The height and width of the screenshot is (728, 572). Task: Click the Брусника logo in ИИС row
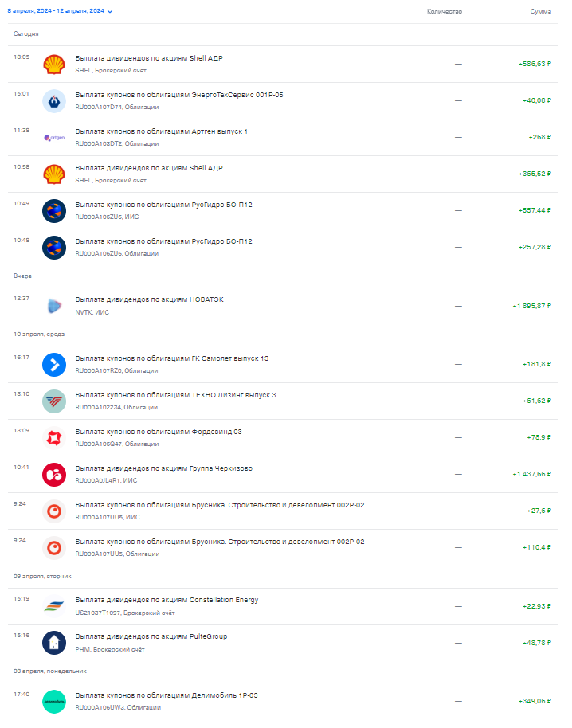54,511
